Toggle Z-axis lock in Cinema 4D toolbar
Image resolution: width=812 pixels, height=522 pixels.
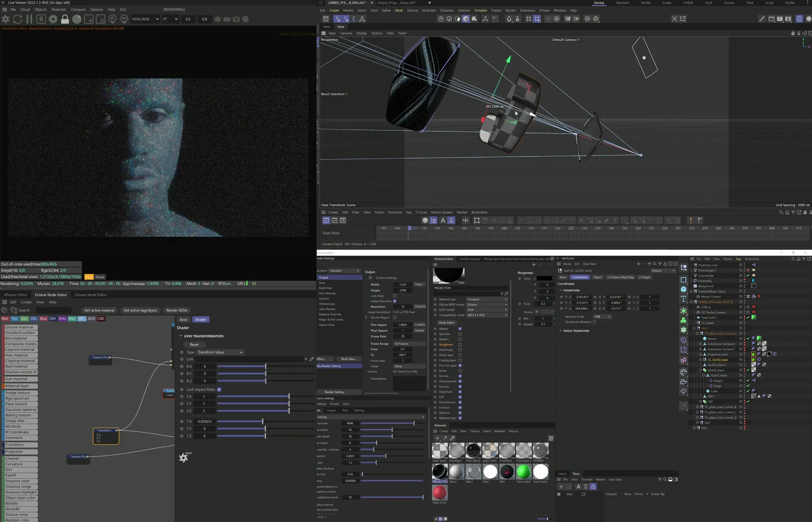click(x=354, y=19)
